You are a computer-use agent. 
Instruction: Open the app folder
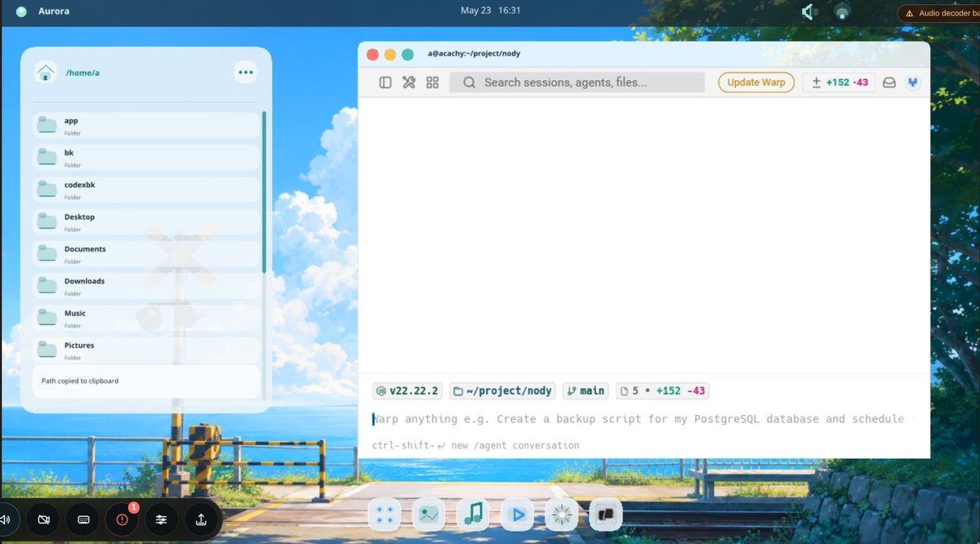pos(146,126)
